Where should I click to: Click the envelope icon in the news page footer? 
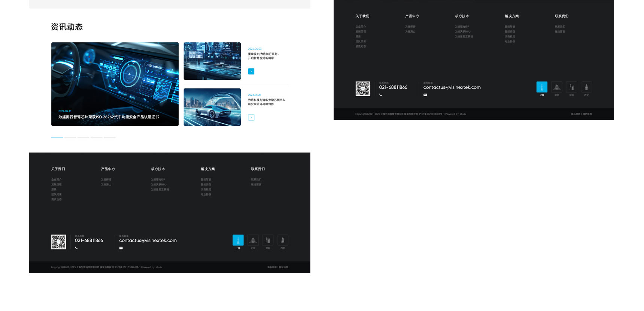(x=121, y=248)
